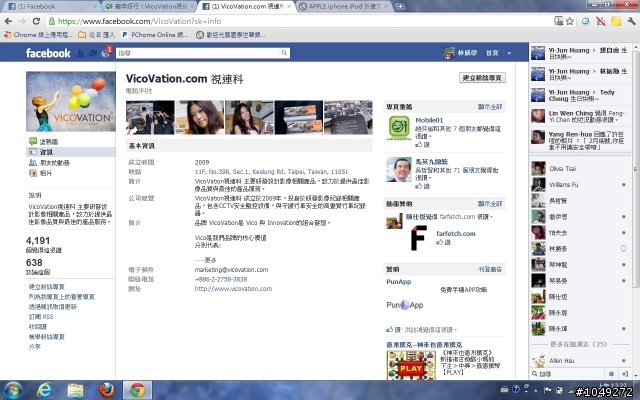The image size is (640, 400).
Task: Open the first photo thumbnail in strip
Action: pos(150,118)
